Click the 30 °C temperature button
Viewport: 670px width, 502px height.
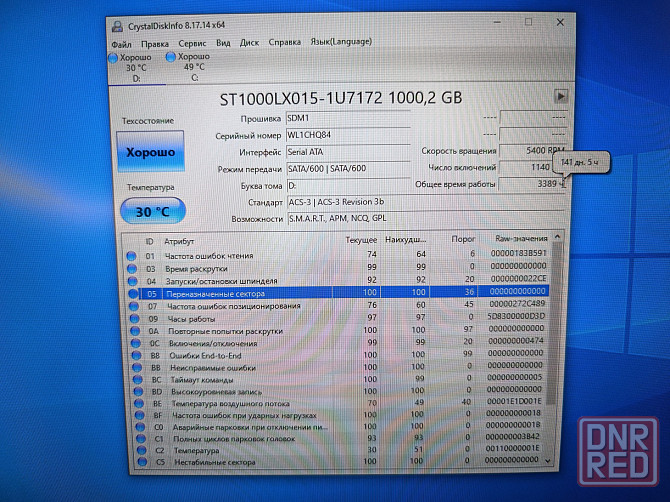(x=150, y=211)
